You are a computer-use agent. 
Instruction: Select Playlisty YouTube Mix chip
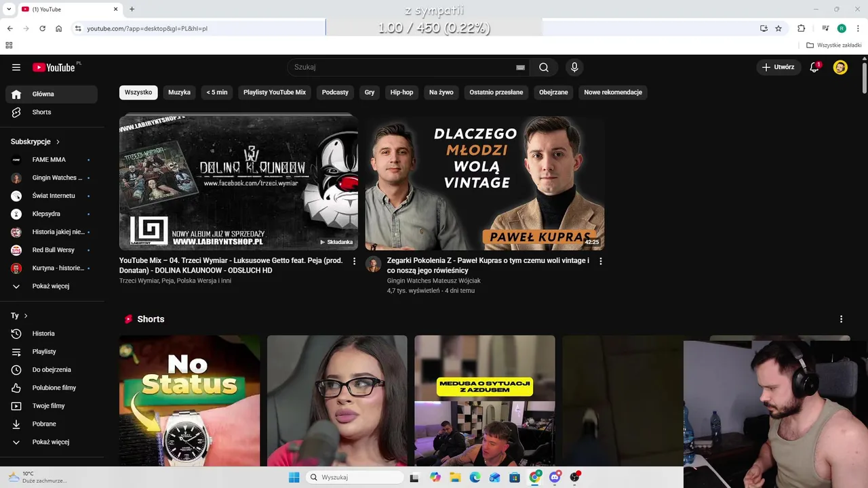click(x=275, y=92)
